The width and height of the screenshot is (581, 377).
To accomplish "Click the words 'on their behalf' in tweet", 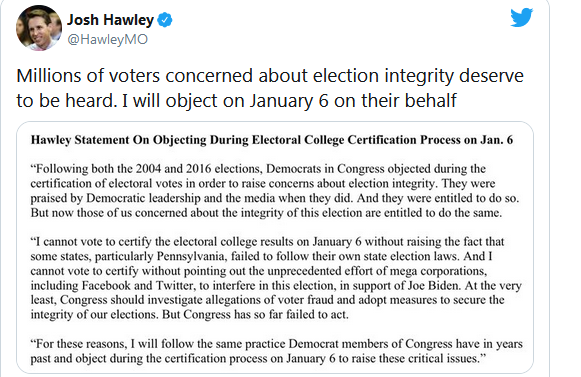I will click(x=396, y=100).
